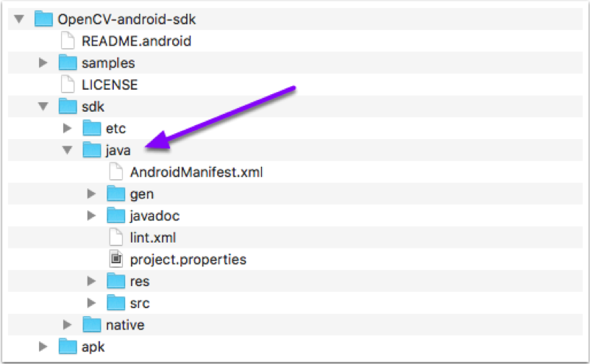Select the java folder name
590x364 pixels.
(x=118, y=151)
